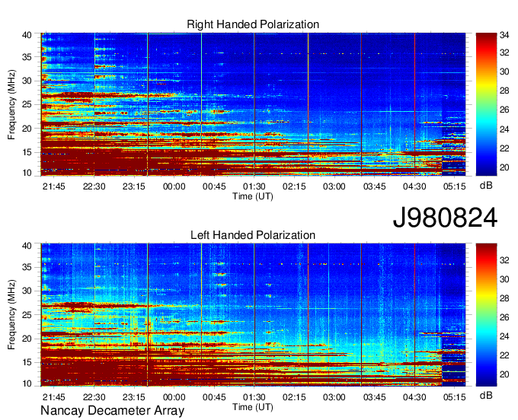Click the 03:00 time tick of Right Handed plot
Image resolution: width=518 pixels, height=420 pixels.
[x=334, y=186]
